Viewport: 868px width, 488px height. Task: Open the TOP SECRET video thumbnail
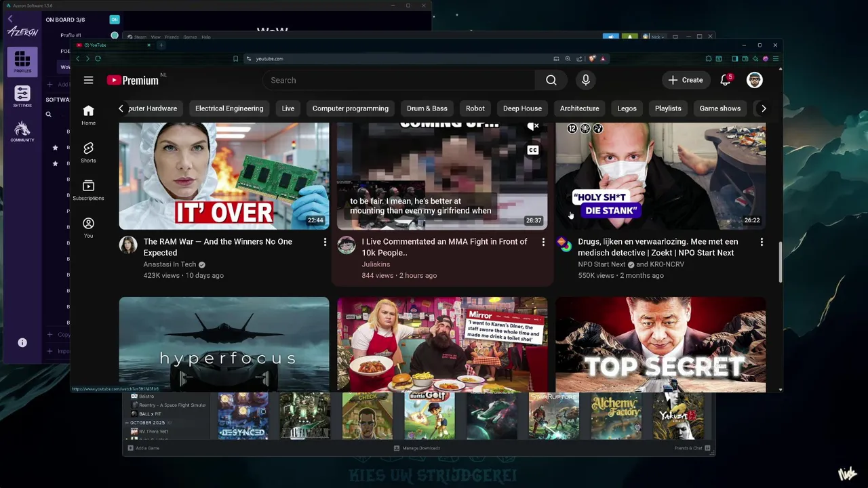660,344
